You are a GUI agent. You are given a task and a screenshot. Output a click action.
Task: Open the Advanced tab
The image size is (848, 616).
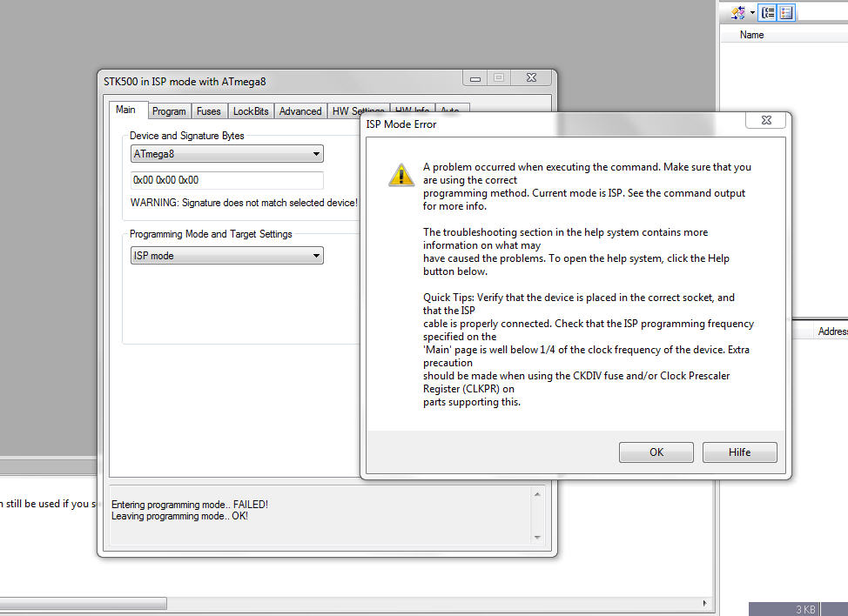[300, 111]
